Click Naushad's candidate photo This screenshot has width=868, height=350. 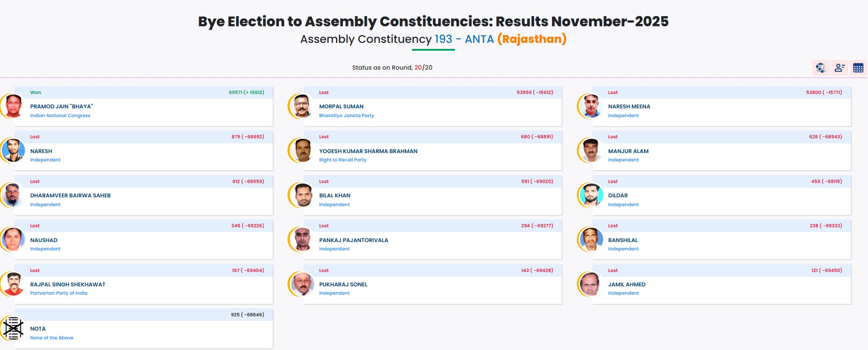[x=13, y=240]
